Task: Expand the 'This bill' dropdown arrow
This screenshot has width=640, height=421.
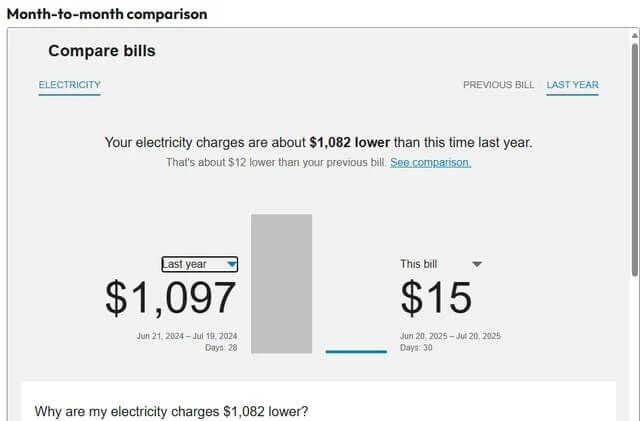Action: [477, 264]
